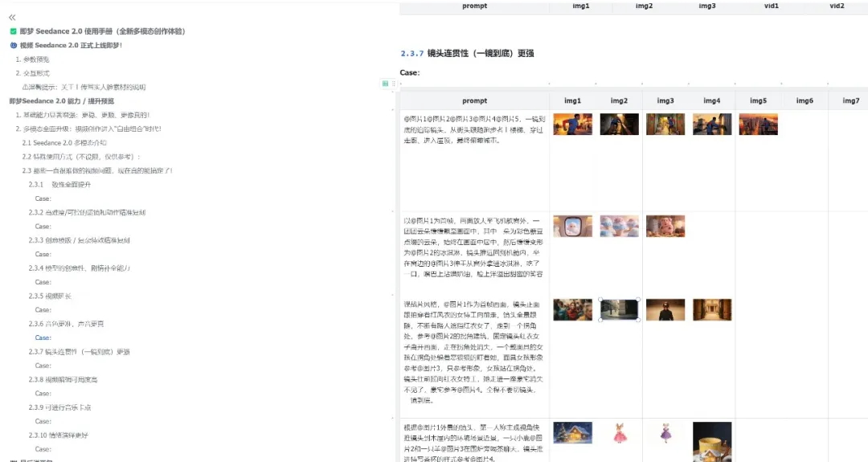Open the first row's img1 running-man thumbnail

coord(572,124)
